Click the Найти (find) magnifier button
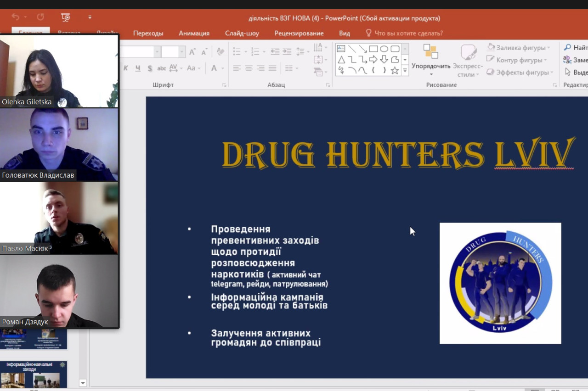Image resolution: width=588 pixels, height=391 pixels. point(575,48)
